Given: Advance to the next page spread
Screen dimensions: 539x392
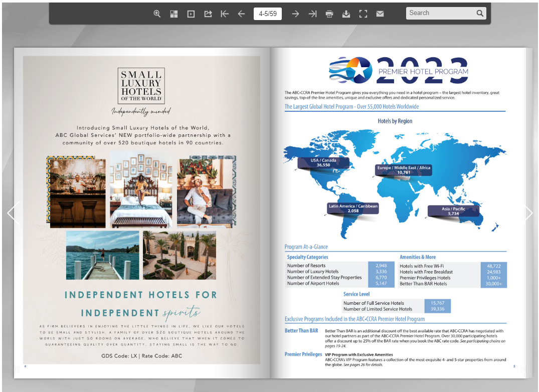Looking at the screenshot, I should (295, 14).
